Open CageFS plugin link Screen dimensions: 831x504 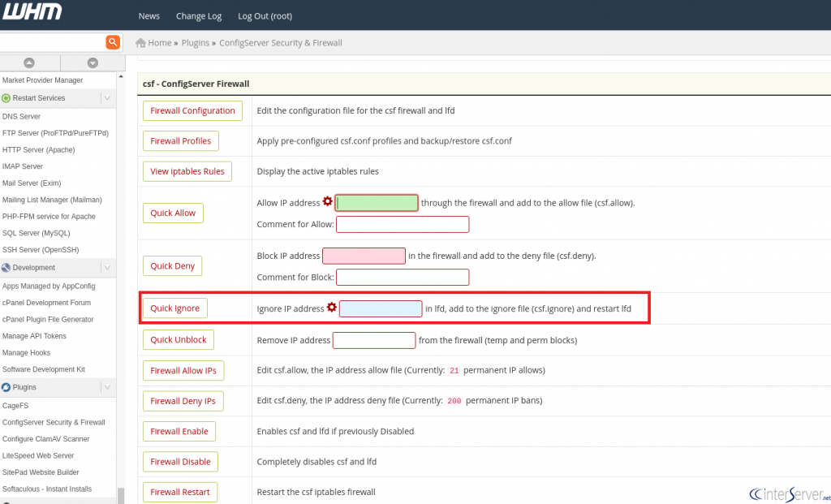(x=15, y=406)
